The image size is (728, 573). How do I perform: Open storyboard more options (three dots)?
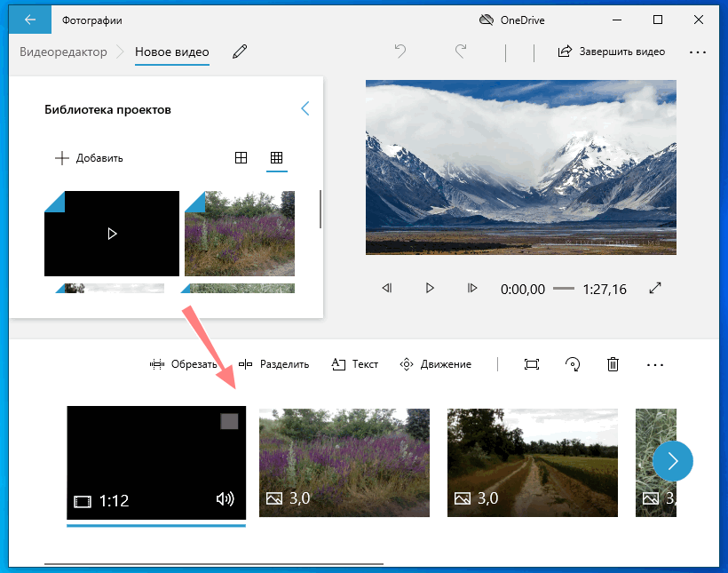pos(655,364)
